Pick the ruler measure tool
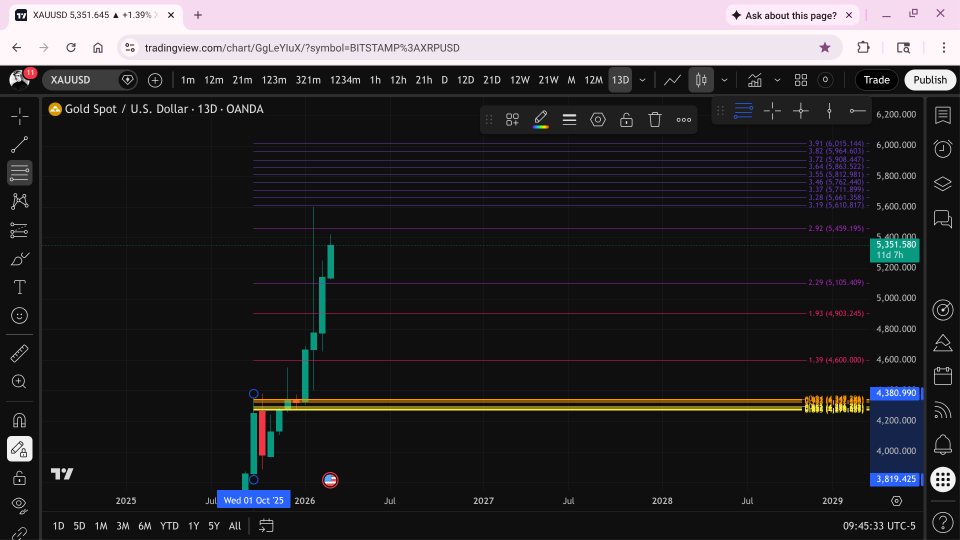Screen dimensions: 960x540 (19, 353)
